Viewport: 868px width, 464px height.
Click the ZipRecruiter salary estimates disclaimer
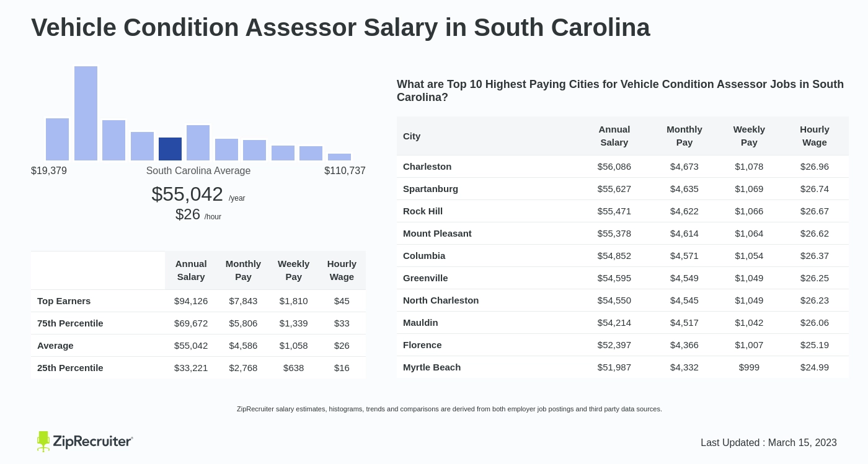(x=449, y=409)
